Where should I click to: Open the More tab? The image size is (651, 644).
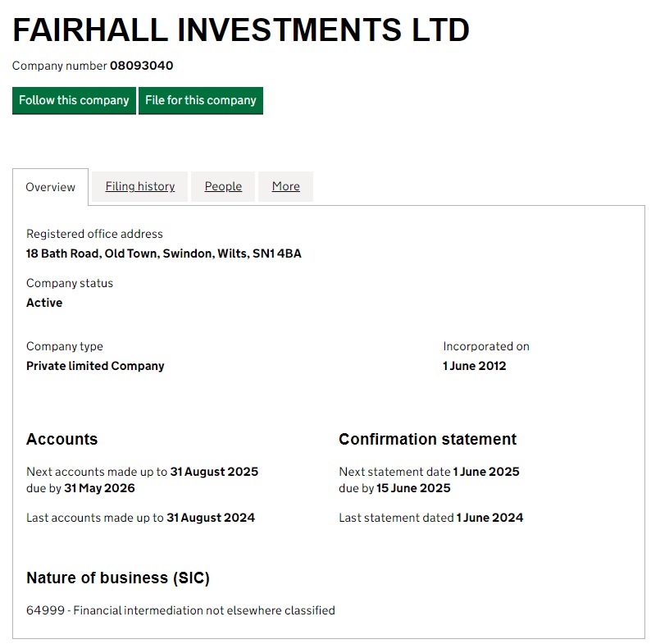285,186
